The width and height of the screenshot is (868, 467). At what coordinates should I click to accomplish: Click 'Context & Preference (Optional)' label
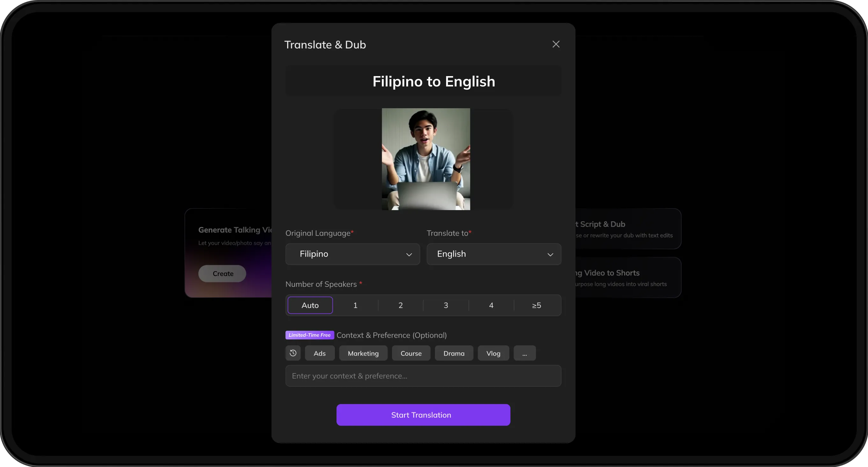tap(392, 335)
